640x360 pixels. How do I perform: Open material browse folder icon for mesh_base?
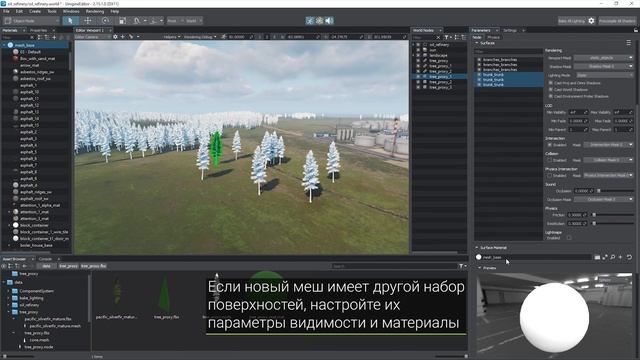point(597,257)
